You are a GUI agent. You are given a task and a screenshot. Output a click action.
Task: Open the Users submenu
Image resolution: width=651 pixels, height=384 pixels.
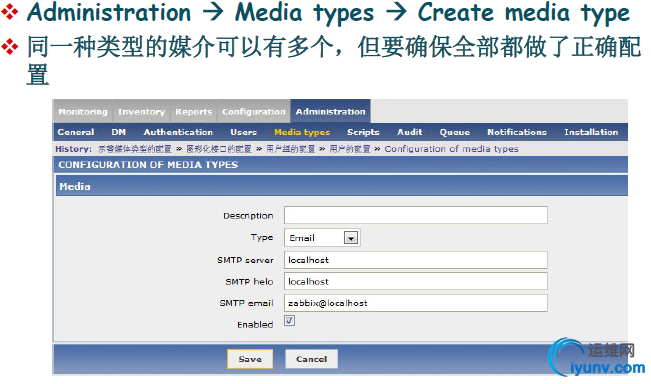point(244,132)
